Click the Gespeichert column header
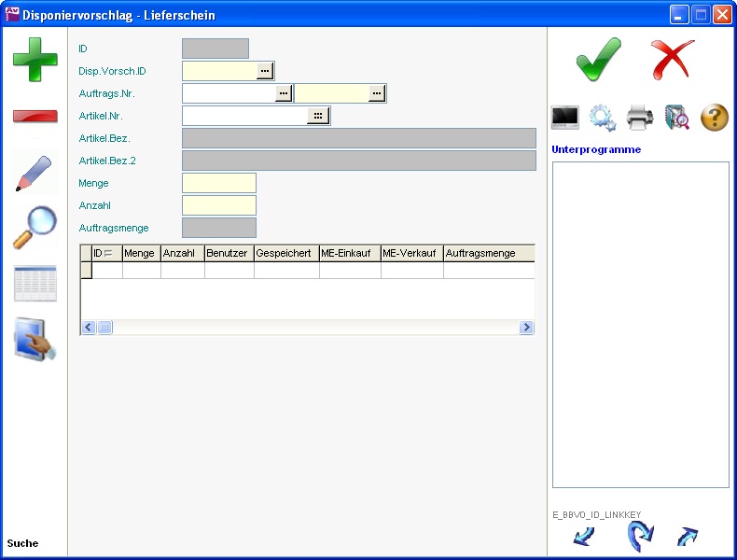Image resolution: width=737 pixels, height=560 pixels. click(x=286, y=253)
